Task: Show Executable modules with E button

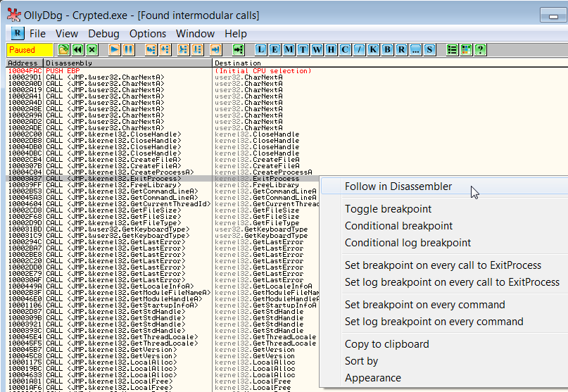Action: (274, 50)
